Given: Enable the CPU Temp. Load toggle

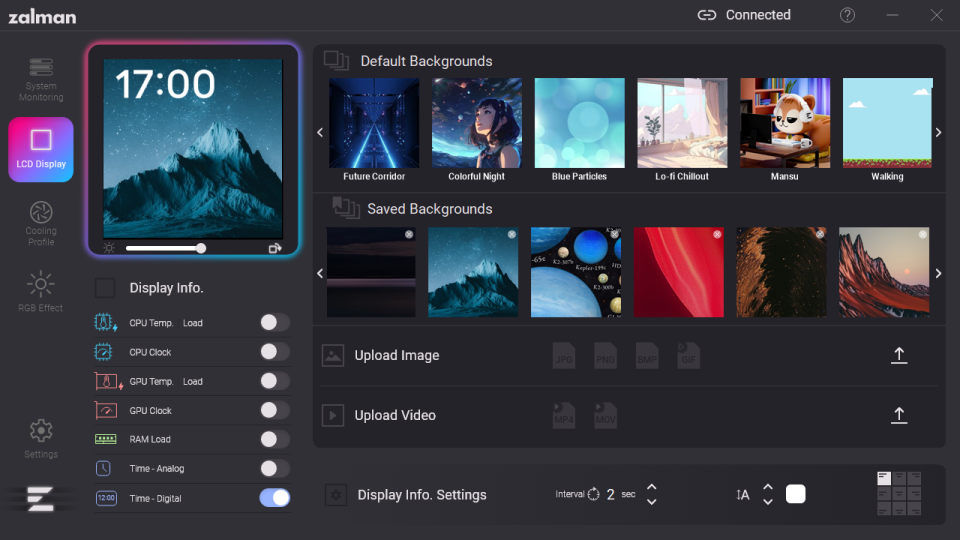Looking at the screenshot, I should (274, 322).
